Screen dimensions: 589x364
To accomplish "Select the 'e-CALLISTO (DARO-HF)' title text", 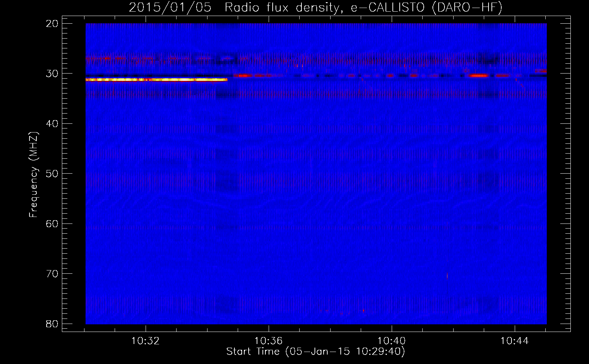I will [426, 7].
